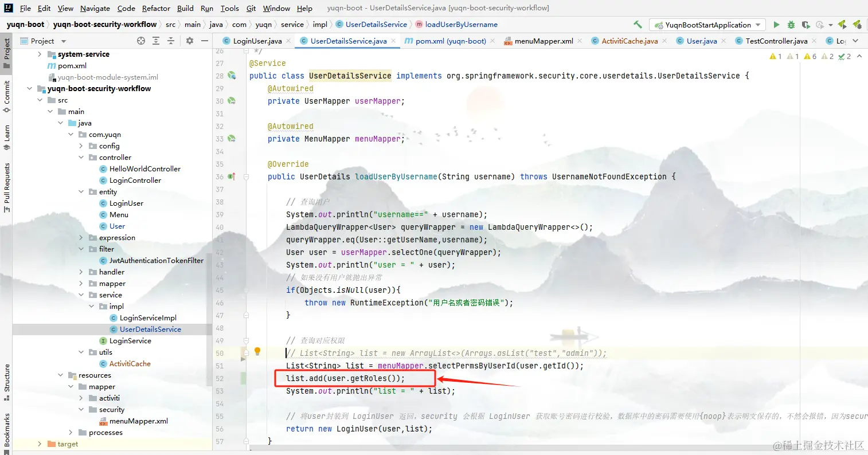Expand all nodes in Project panel

point(156,41)
